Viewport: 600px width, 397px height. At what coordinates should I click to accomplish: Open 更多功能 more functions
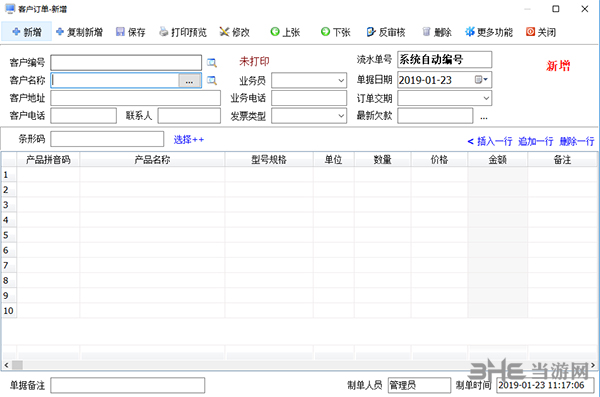coord(489,32)
